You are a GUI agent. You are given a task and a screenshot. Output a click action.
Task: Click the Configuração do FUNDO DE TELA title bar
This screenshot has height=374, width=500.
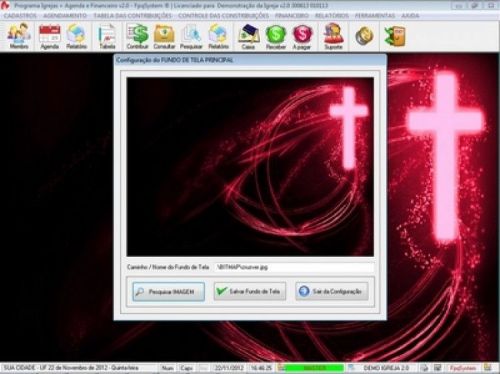250,60
